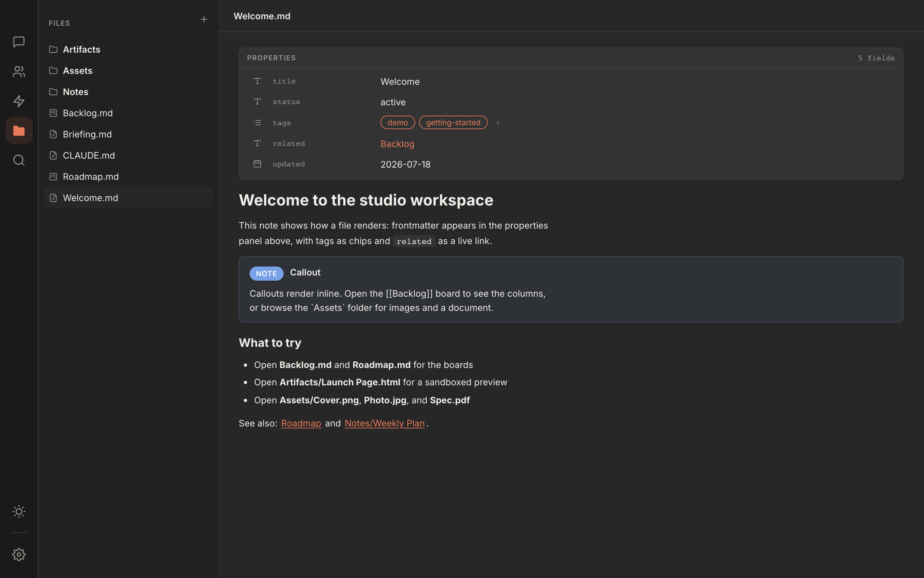Follow the Backlog related link

[397, 144]
